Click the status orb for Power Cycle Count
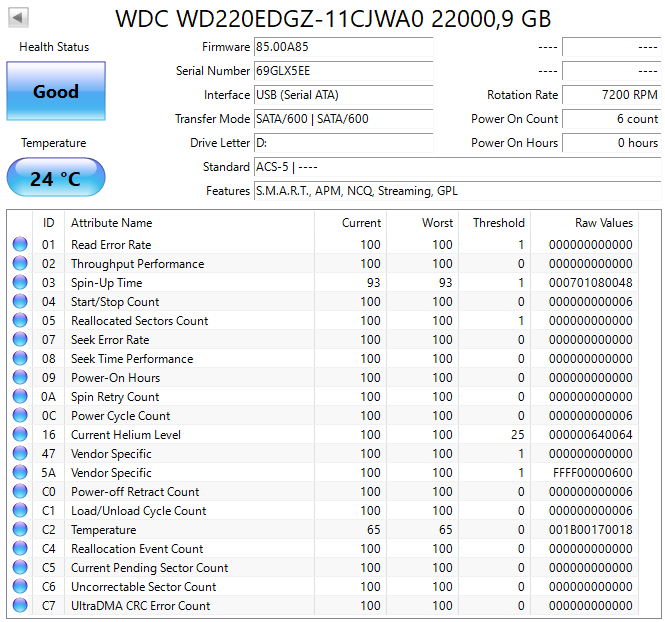This screenshot has height=622, width=665. pos(20,415)
